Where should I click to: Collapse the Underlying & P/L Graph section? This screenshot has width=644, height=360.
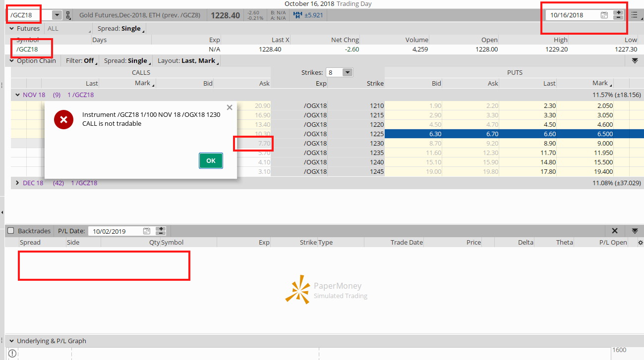(11, 341)
